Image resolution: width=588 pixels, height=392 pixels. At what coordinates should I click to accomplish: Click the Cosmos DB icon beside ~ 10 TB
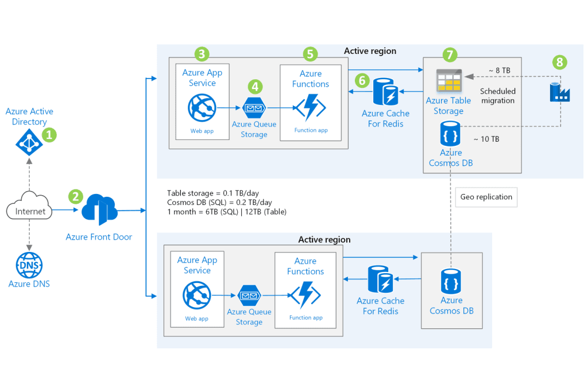pos(450,133)
